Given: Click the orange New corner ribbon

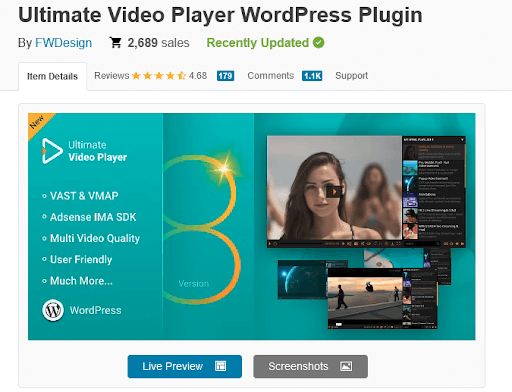Looking at the screenshot, I should [x=38, y=123].
